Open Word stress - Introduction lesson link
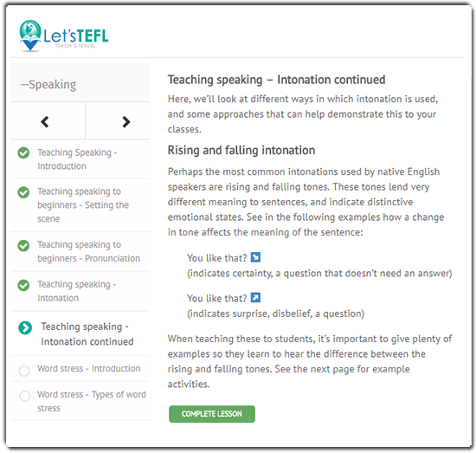476x453 pixels. (88, 368)
